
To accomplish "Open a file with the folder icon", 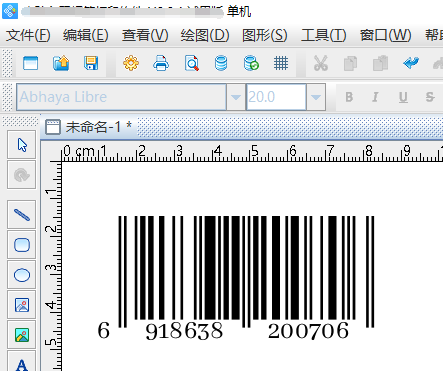I will click(x=61, y=63).
